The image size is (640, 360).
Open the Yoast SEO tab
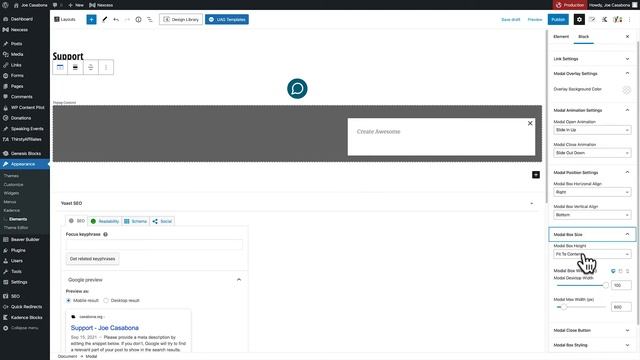[x=77, y=221]
